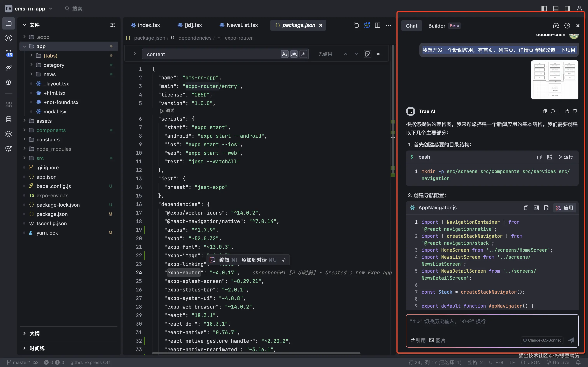Open the Debug bug icon in sidebar
This screenshot has width=588, height=367.
[x=9, y=82]
